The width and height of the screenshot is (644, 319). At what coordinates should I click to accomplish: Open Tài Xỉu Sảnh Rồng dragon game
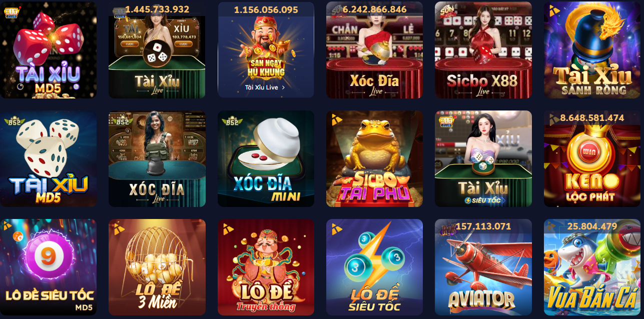[592, 50]
